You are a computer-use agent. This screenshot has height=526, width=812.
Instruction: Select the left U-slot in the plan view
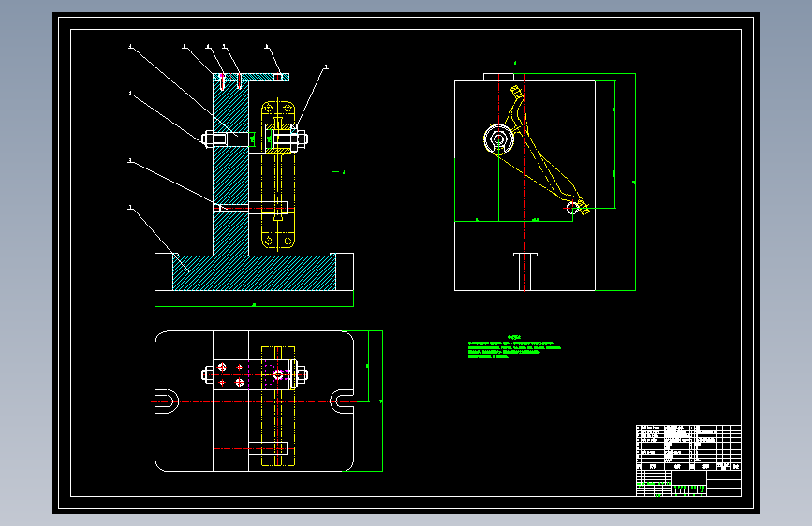167,401
